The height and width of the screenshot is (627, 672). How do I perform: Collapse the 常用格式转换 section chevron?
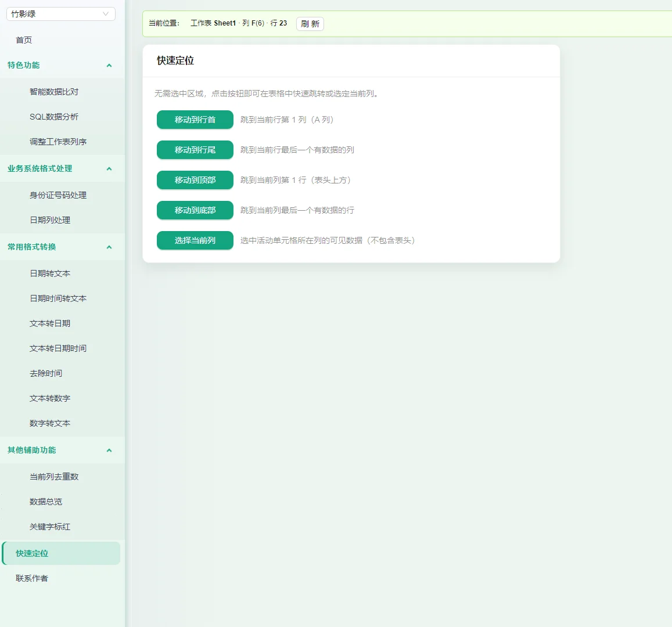click(x=109, y=247)
